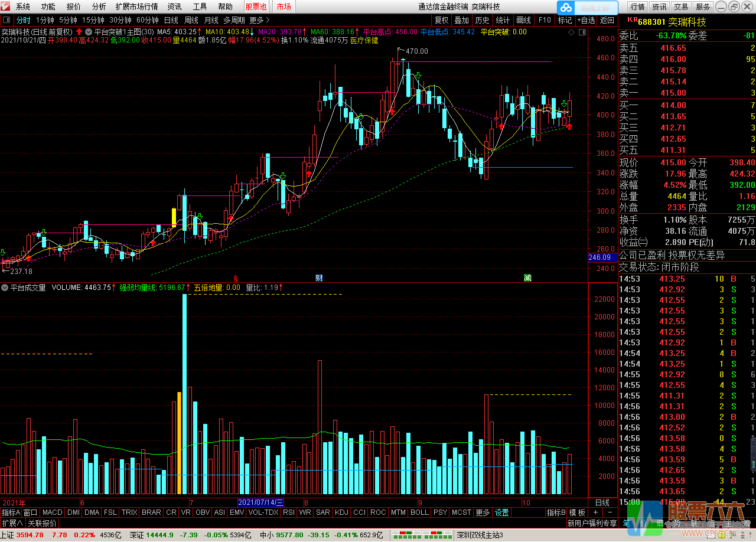Click the 历史 toolbar button
The image size is (756, 542).
[482, 20]
